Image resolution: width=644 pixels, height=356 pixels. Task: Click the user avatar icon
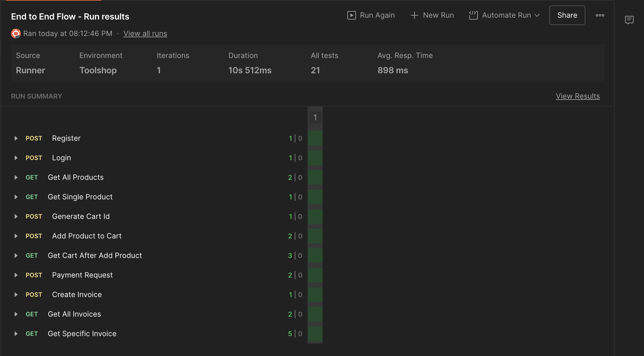click(x=16, y=34)
